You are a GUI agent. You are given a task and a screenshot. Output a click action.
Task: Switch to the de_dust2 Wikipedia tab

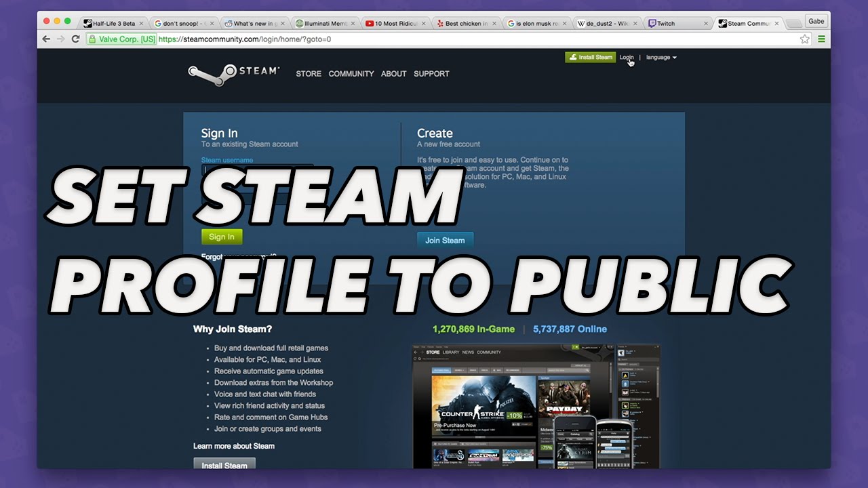click(x=608, y=24)
